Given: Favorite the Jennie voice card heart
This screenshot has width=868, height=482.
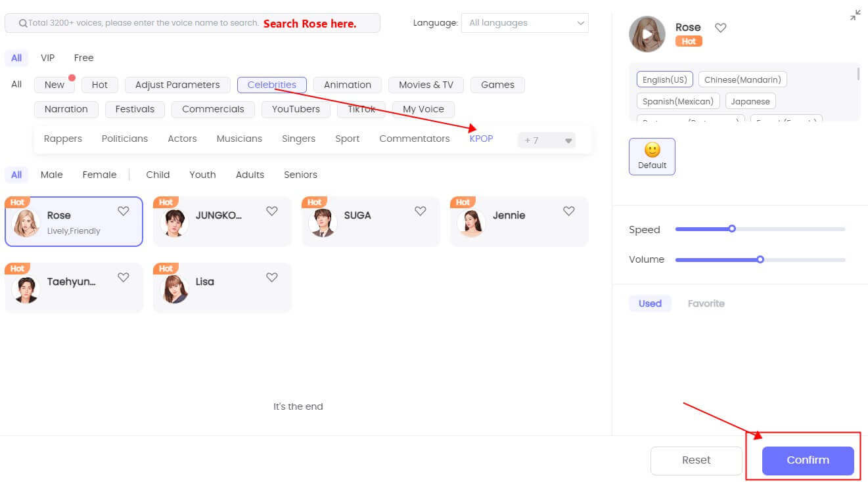Looking at the screenshot, I should pyautogui.click(x=569, y=211).
